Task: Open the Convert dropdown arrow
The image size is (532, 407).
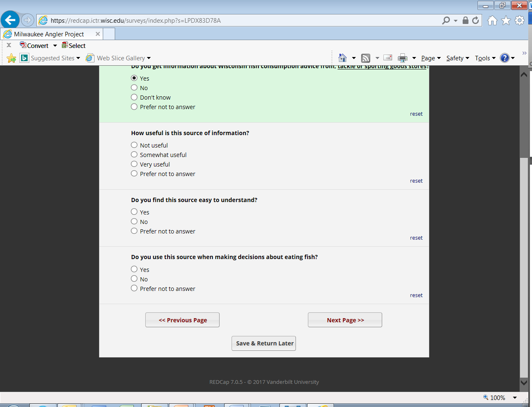Action: pos(55,45)
